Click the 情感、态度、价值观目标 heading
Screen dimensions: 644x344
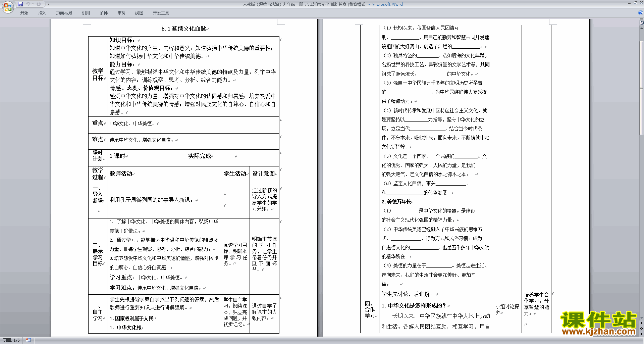click(141, 88)
